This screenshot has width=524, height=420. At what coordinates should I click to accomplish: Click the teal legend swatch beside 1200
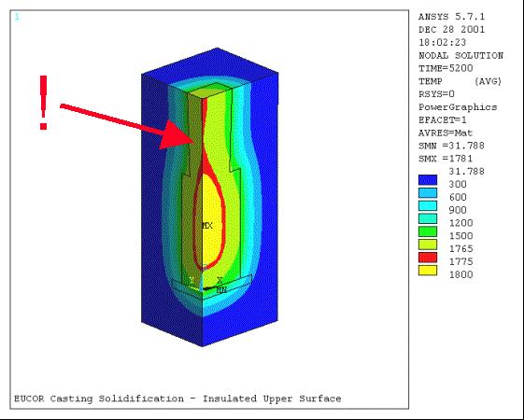pos(428,219)
